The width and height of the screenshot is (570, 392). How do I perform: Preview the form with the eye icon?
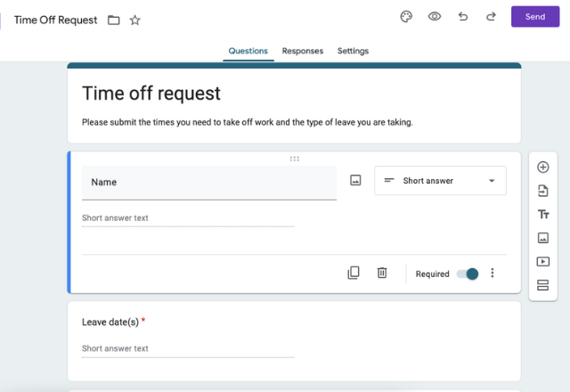435,16
